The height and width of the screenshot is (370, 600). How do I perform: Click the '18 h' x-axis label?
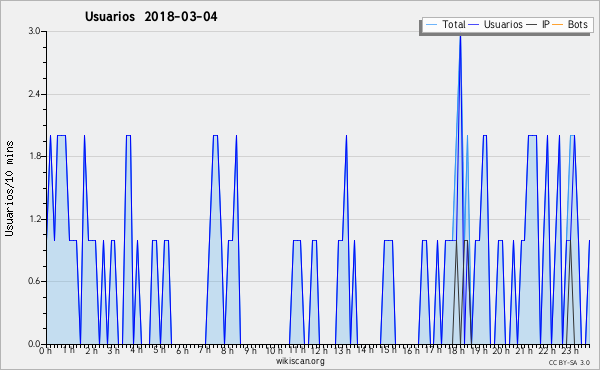click(456, 351)
